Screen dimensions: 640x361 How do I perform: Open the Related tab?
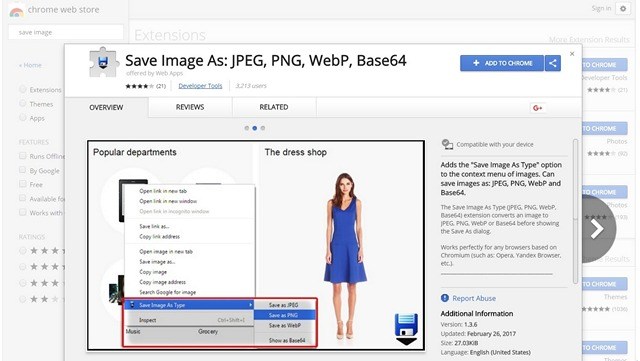[x=274, y=107]
